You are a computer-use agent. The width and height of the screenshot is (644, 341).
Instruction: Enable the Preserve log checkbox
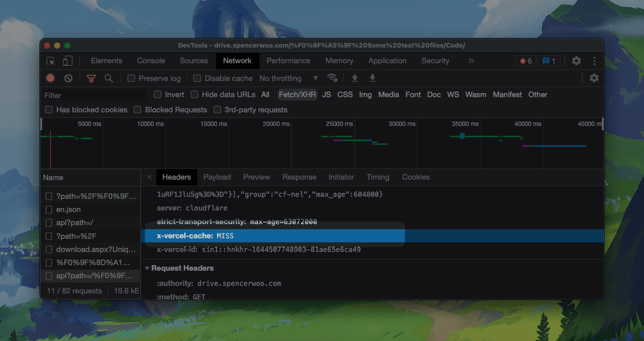click(x=132, y=78)
